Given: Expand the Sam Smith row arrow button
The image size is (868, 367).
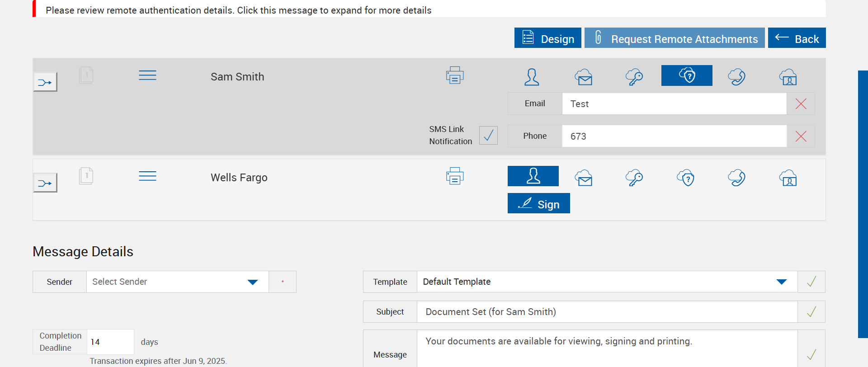Looking at the screenshot, I should click(45, 82).
